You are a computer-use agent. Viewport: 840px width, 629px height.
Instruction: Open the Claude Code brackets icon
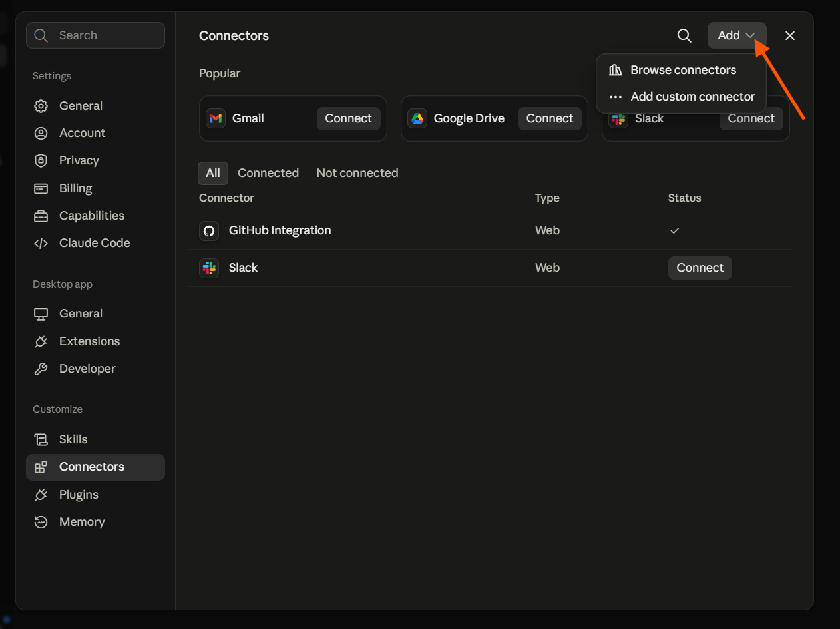point(41,243)
